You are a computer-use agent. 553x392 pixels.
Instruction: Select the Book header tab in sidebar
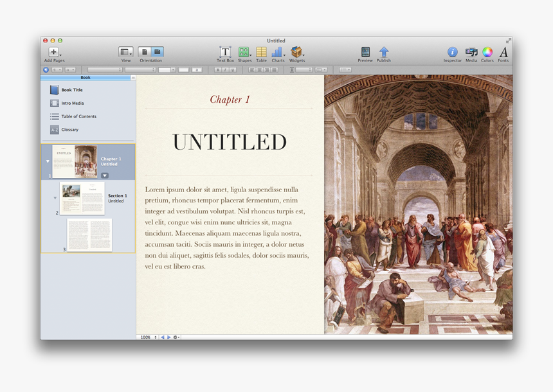click(x=86, y=78)
